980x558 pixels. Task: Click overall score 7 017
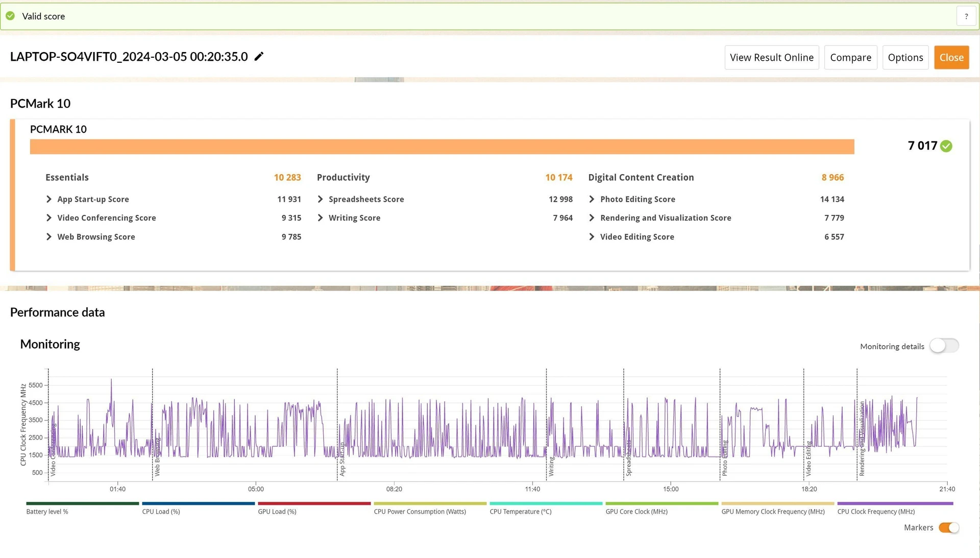[922, 145]
